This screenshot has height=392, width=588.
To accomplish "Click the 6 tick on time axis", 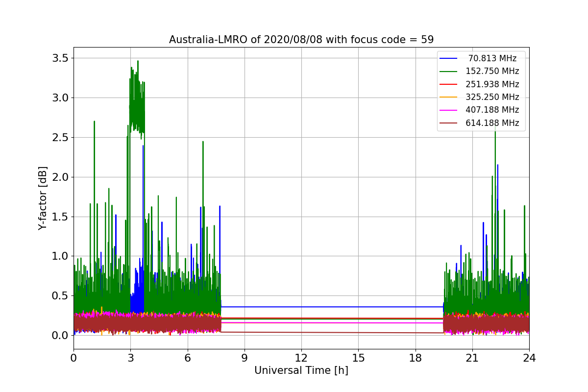I will pos(188,358).
